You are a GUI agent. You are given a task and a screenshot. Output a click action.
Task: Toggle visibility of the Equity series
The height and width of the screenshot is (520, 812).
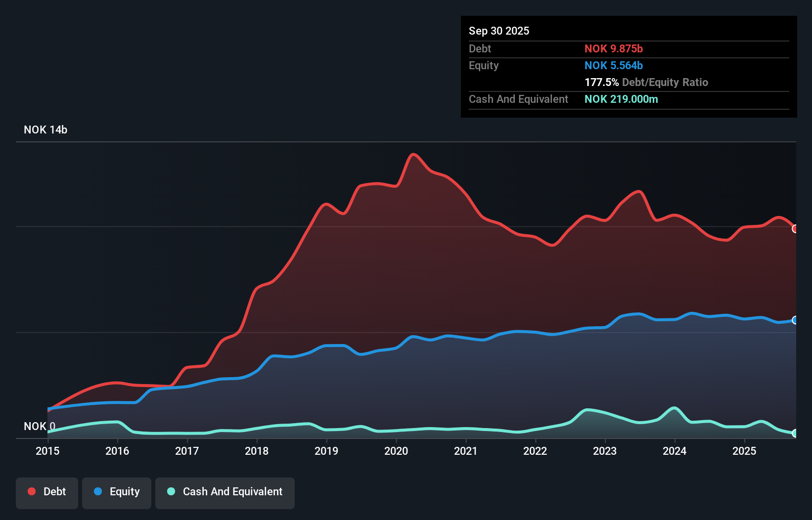click(x=116, y=491)
